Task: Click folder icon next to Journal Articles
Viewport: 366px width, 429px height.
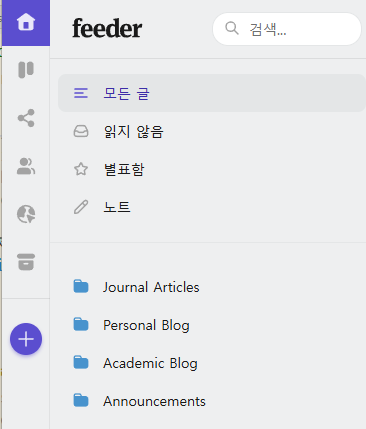Action: [81, 287]
